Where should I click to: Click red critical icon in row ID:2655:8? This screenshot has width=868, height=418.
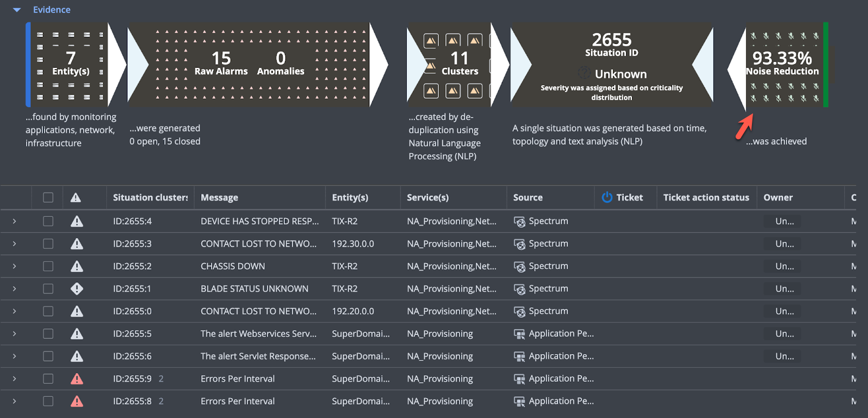coord(77,401)
